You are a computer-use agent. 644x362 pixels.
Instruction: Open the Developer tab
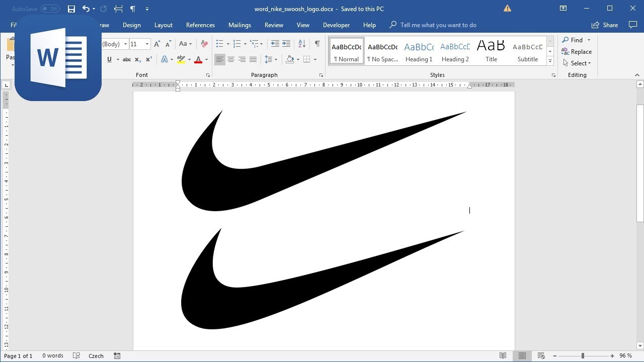336,25
